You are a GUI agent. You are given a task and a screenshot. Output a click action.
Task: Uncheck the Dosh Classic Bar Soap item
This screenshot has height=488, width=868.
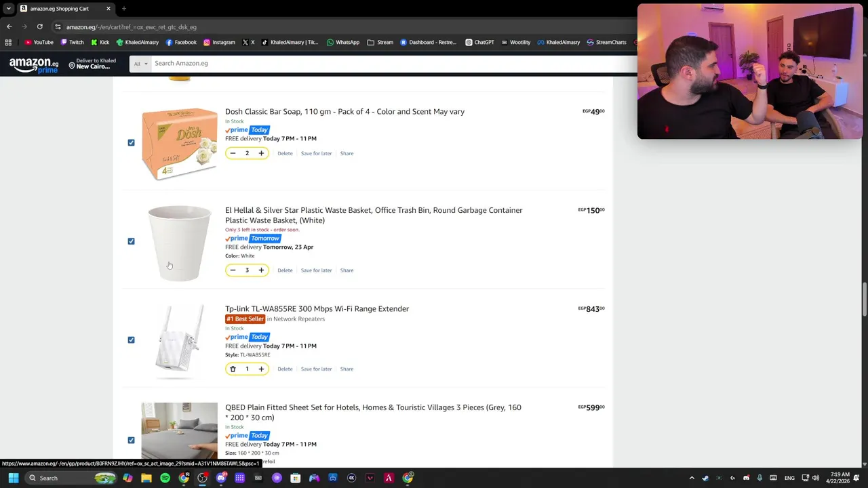[131, 142]
